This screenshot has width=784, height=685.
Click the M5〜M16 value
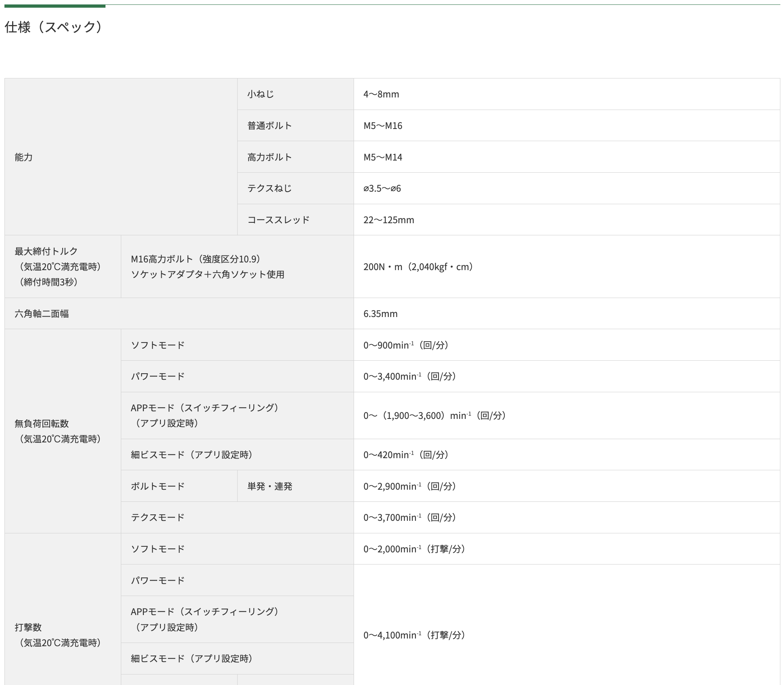click(383, 126)
